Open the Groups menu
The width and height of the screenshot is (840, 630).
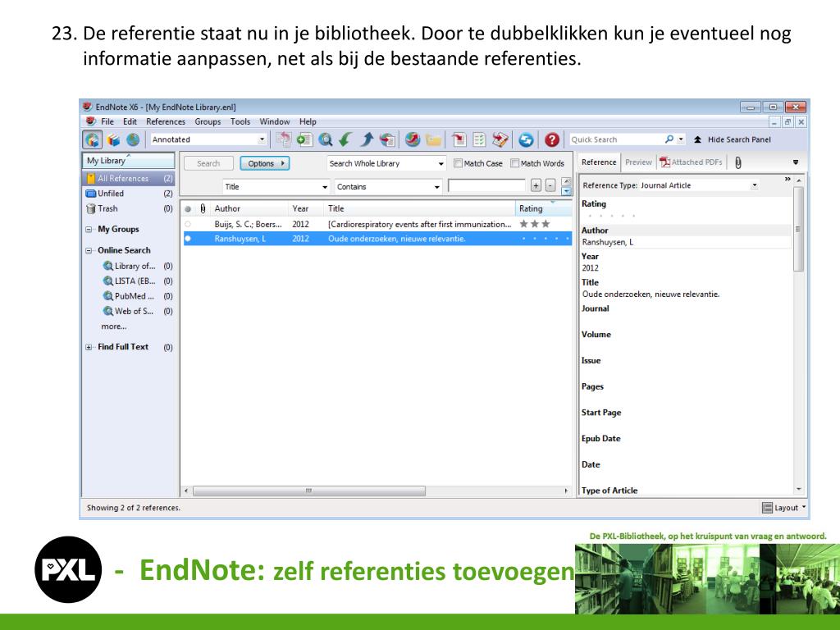pos(208,121)
